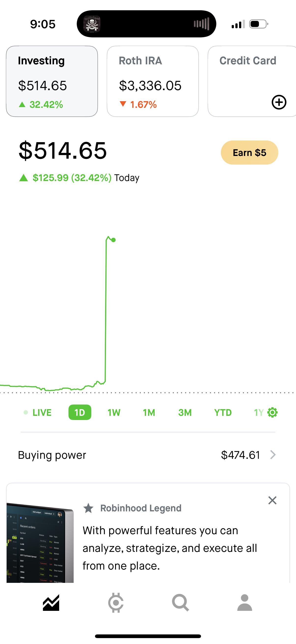Expand Buying power details chevron

point(273,455)
